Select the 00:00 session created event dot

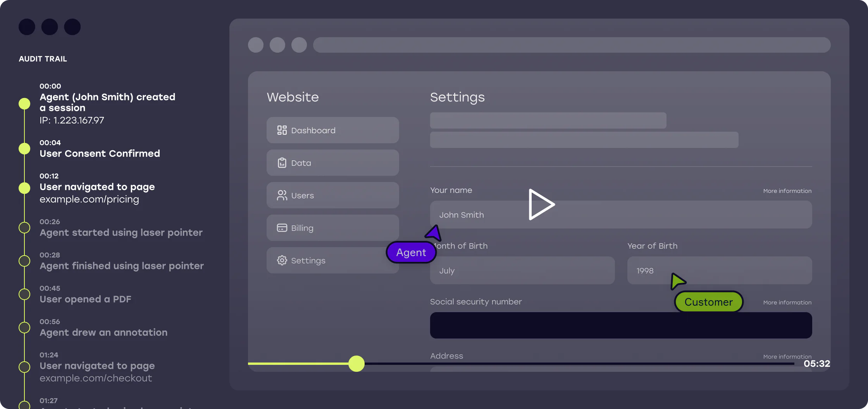tap(24, 103)
